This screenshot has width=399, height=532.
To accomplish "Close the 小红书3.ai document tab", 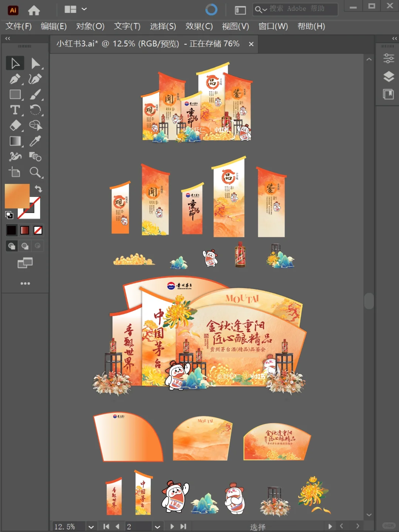I will pyautogui.click(x=251, y=44).
